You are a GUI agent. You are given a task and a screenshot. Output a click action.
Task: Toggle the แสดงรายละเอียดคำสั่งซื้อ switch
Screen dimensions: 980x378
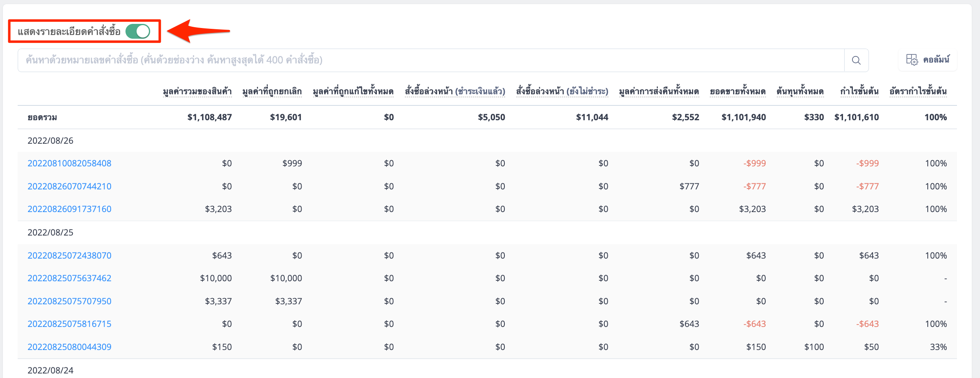pos(138,31)
